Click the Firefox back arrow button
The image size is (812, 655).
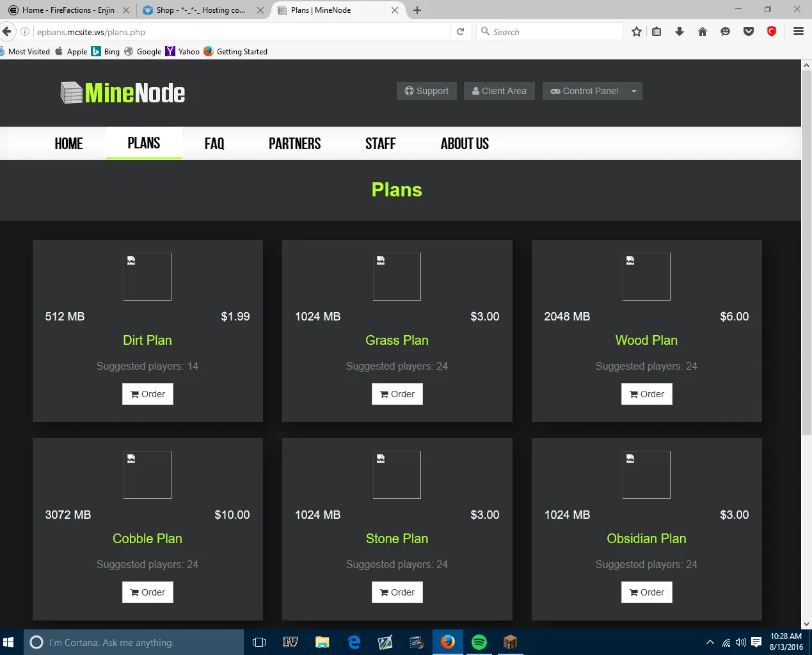point(7,31)
